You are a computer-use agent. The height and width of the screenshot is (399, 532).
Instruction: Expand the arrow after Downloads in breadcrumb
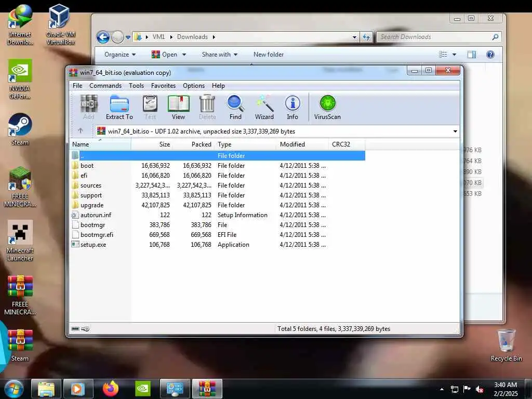[x=214, y=37]
